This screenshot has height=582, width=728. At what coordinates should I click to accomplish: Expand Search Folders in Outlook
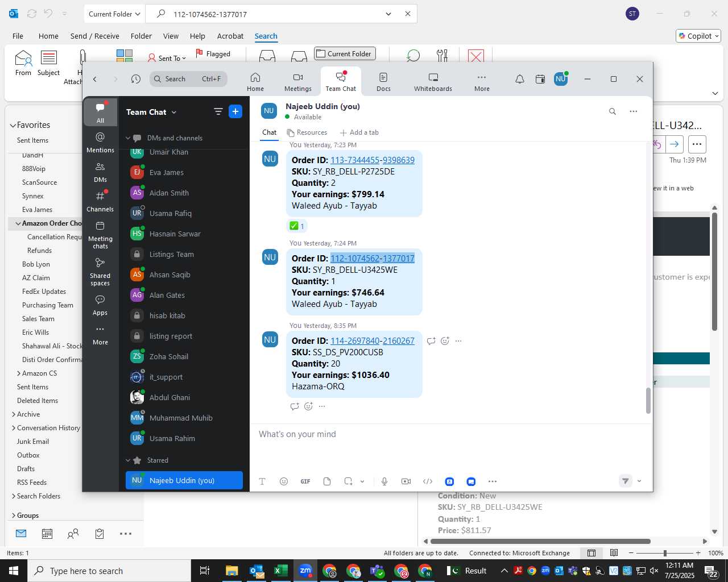[14, 496]
